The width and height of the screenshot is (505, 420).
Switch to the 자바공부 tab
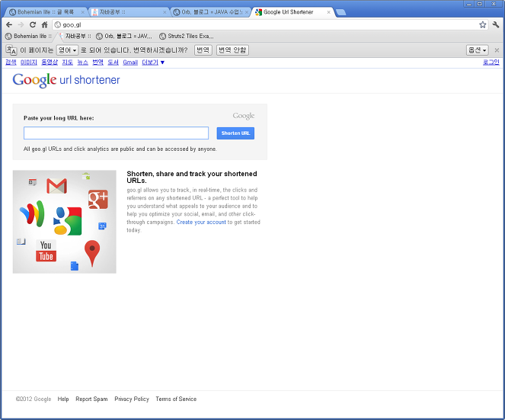click(128, 12)
